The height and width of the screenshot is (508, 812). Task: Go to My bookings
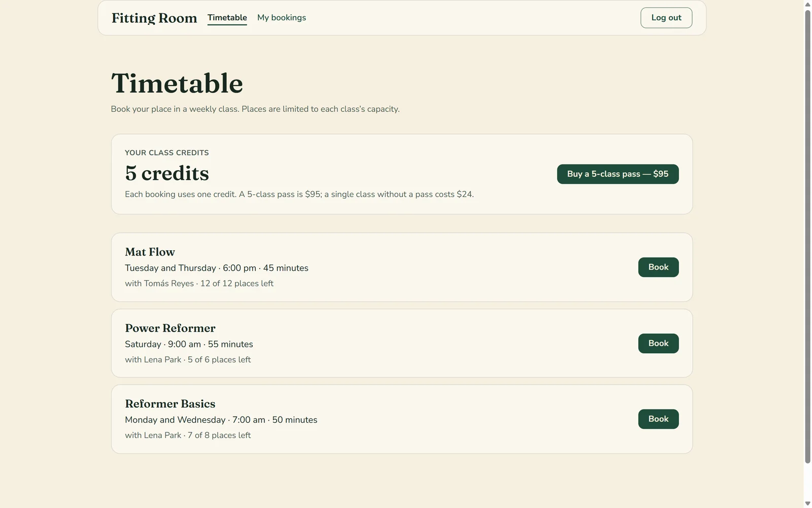pos(282,18)
